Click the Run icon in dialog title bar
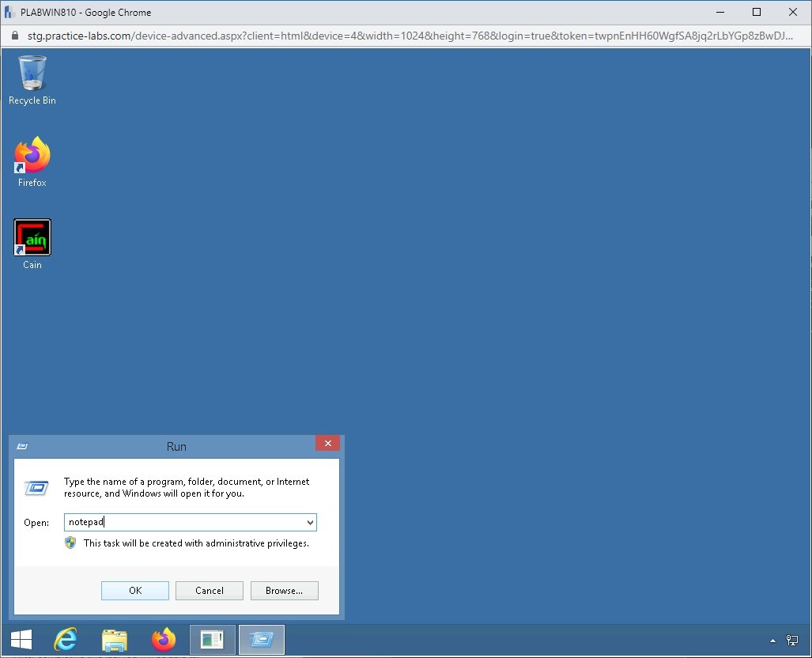Screen dimensions: 812x658 pos(22,447)
